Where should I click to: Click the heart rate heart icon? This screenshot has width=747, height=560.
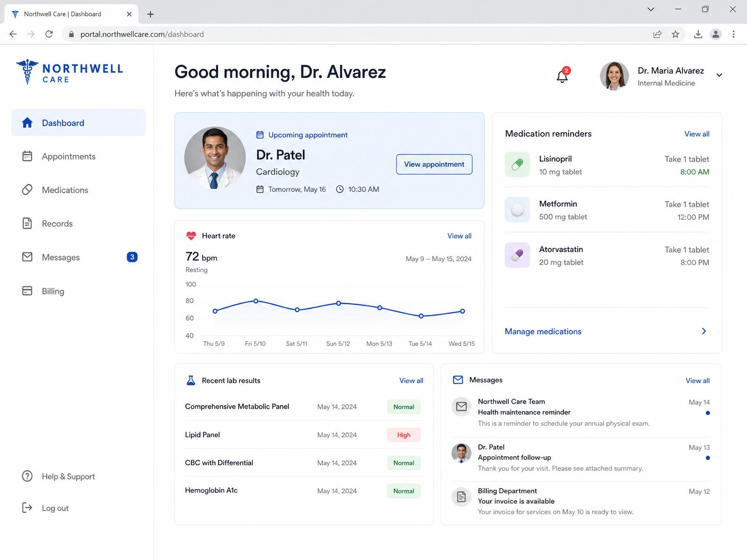(191, 236)
